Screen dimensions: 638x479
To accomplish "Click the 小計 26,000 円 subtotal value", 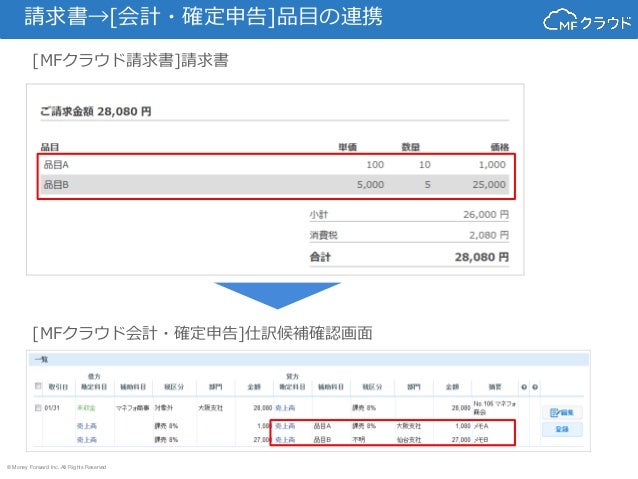I will (486, 214).
